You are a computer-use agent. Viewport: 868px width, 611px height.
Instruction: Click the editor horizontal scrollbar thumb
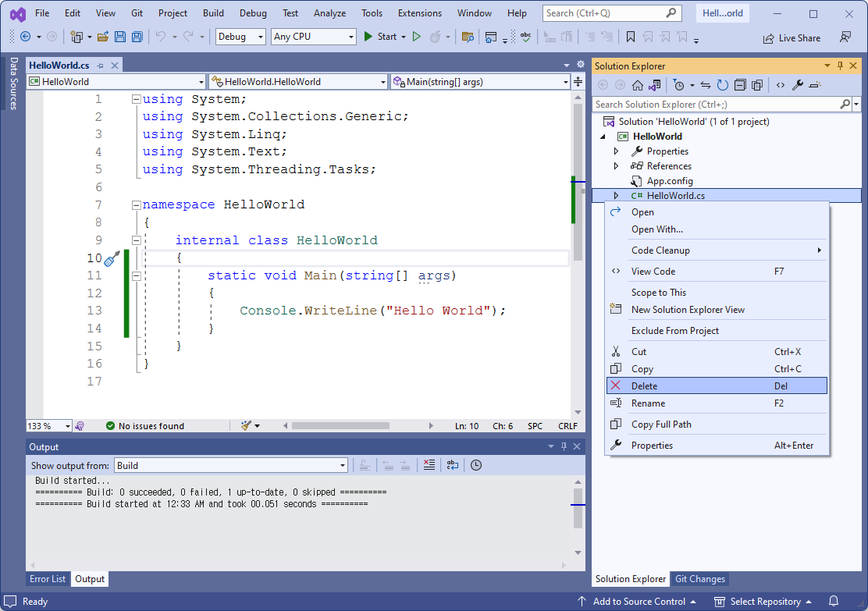pos(340,425)
